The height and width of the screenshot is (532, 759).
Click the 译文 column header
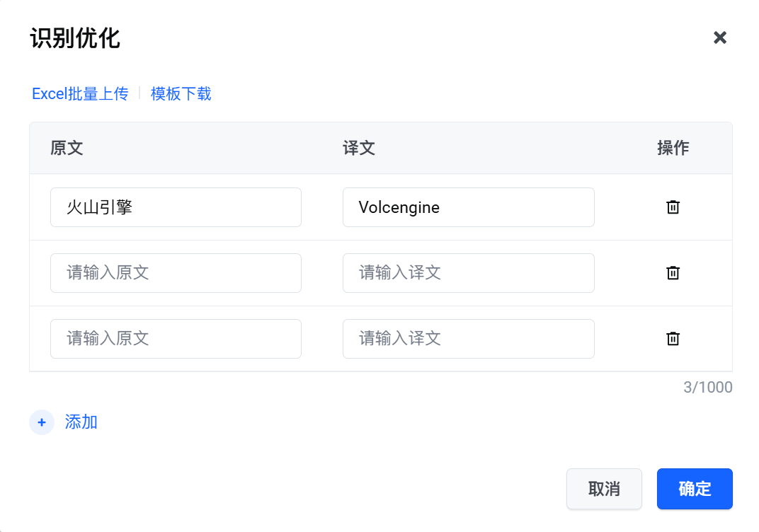coord(359,149)
